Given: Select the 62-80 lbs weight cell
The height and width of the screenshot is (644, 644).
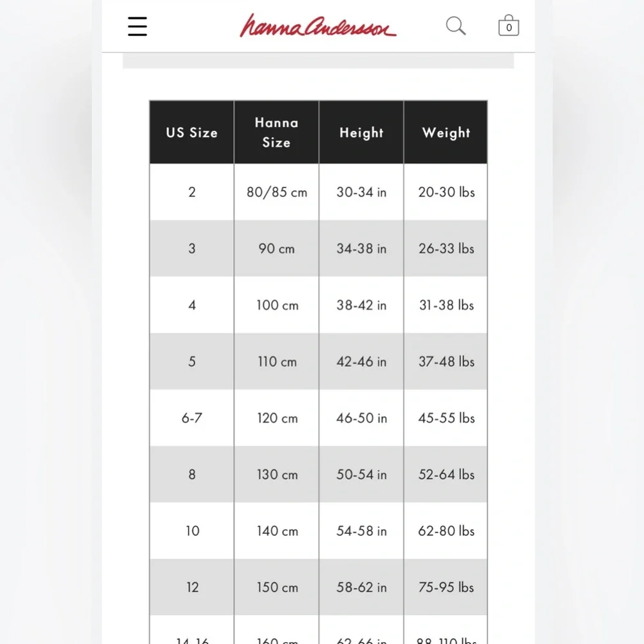Looking at the screenshot, I should (446, 531).
